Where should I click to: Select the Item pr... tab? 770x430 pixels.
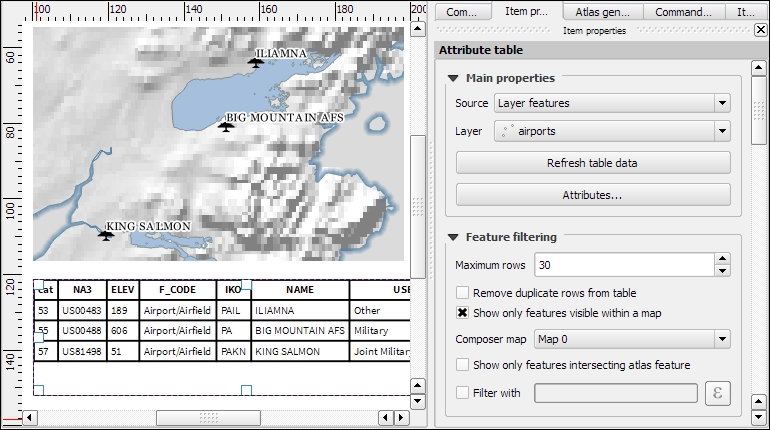tap(526, 11)
